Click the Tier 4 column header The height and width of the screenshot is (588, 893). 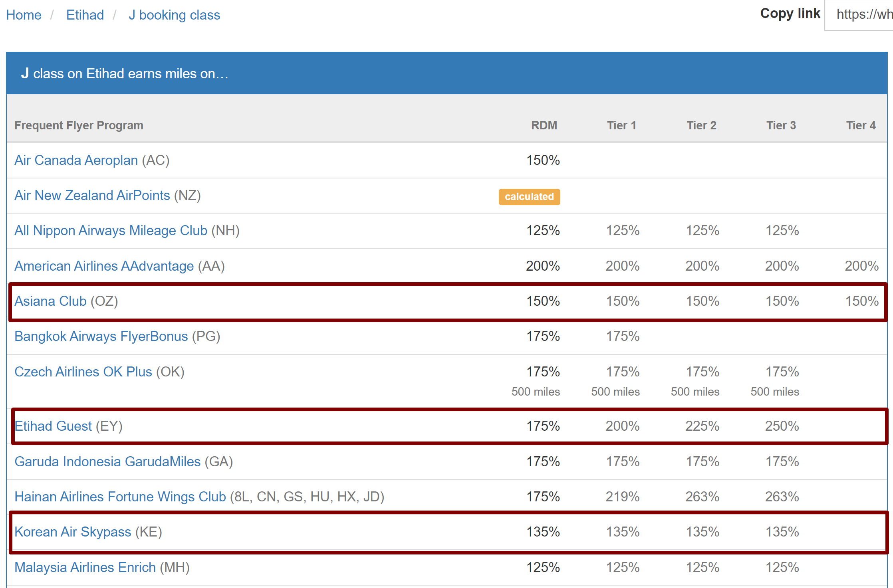click(x=861, y=125)
